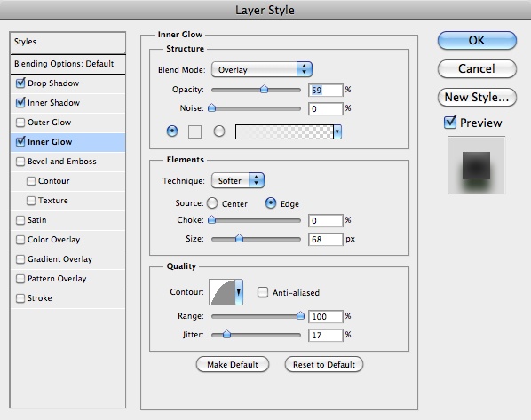Select the gradient radio button
The image size is (531, 420).
(x=219, y=131)
